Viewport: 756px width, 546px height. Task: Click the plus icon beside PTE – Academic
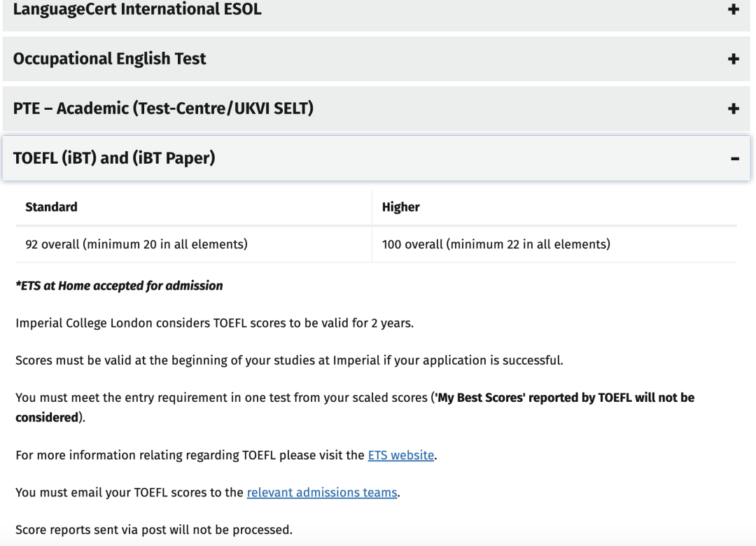pyautogui.click(x=734, y=108)
